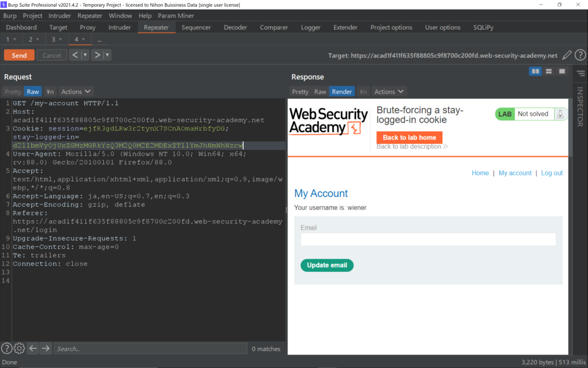Add a new Repeater tab with ellipsis
This screenshot has height=368, width=588.
coord(99,39)
